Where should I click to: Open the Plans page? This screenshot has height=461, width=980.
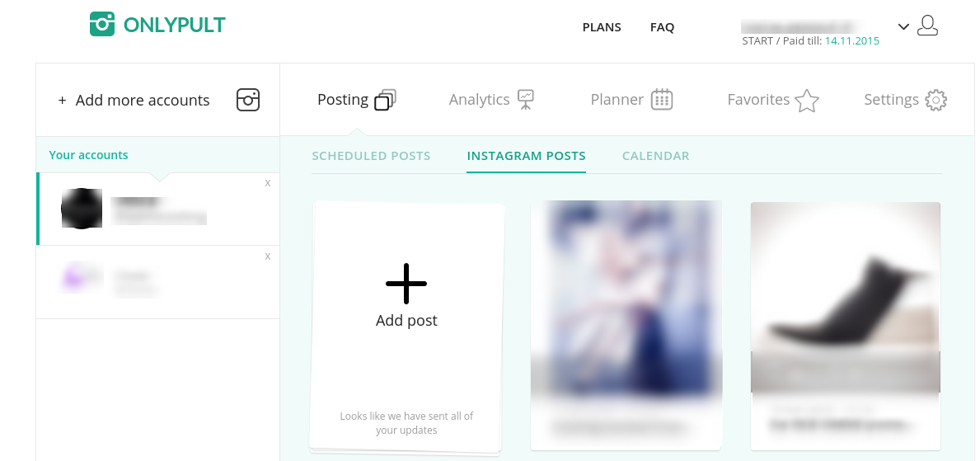point(602,27)
